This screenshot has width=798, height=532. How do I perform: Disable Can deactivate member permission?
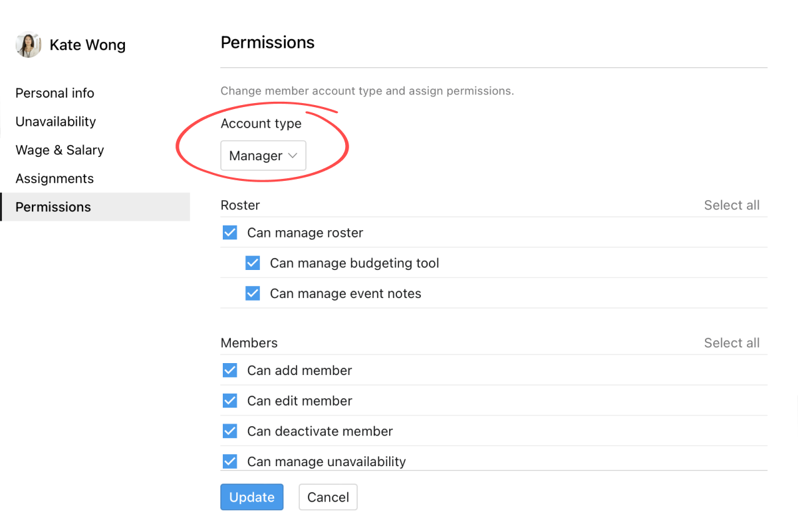tap(229, 431)
